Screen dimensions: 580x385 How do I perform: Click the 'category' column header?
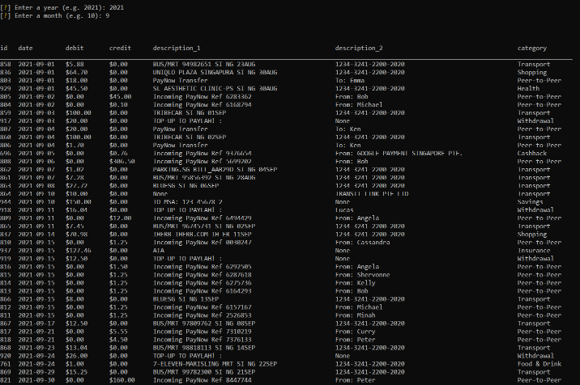(x=532, y=48)
